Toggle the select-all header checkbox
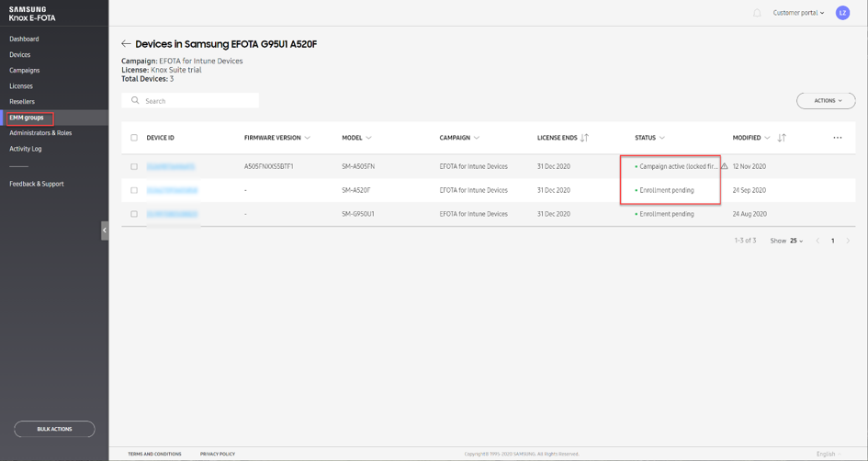The height and width of the screenshot is (461, 868). (134, 138)
